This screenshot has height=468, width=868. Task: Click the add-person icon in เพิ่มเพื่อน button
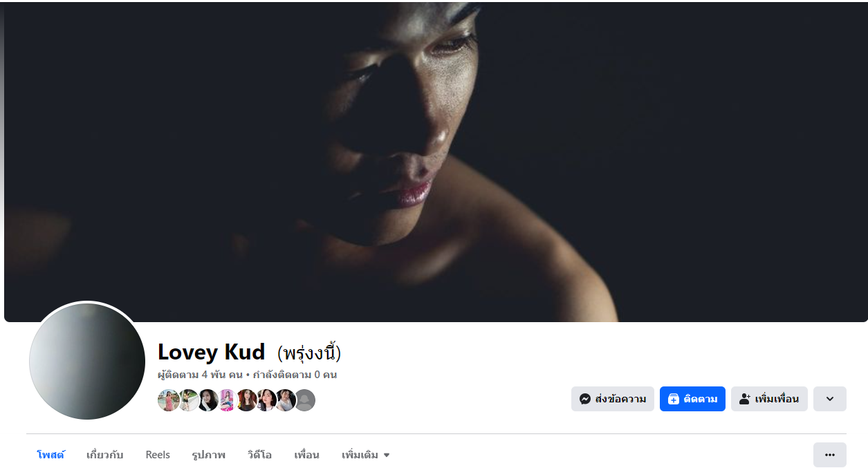point(745,399)
